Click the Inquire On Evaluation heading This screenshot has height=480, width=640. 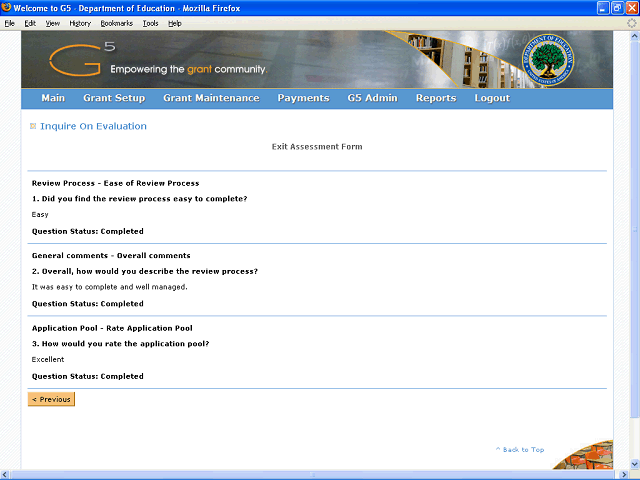[93, 126]
